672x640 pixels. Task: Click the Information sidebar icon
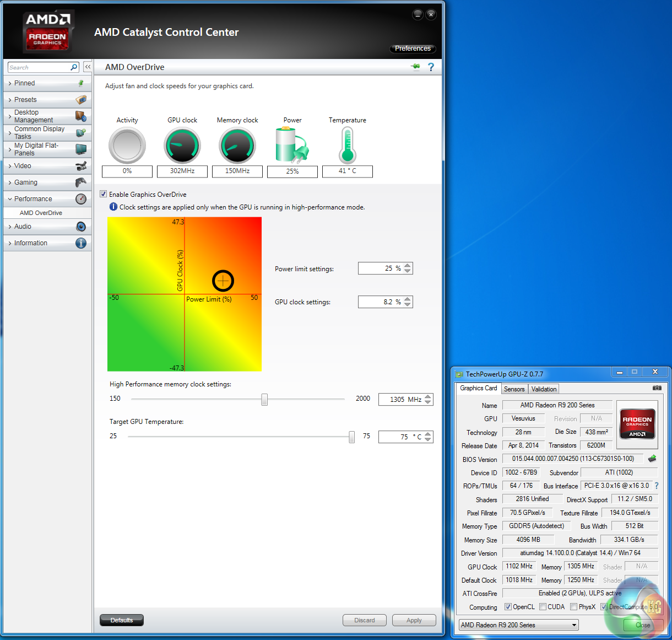tap(81, 243)
